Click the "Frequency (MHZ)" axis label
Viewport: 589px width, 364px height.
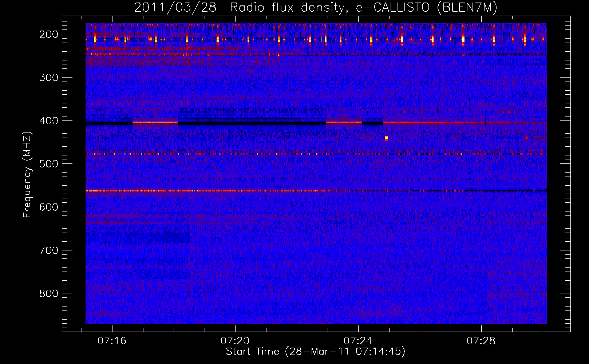(27, 174)
